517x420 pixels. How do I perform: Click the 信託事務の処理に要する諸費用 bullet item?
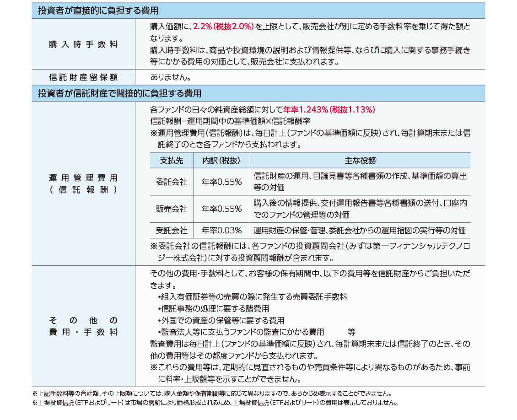(213, 309)
